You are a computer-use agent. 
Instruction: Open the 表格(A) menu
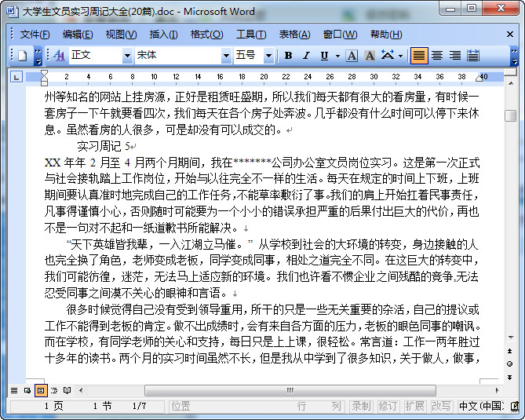pos(294,35)
